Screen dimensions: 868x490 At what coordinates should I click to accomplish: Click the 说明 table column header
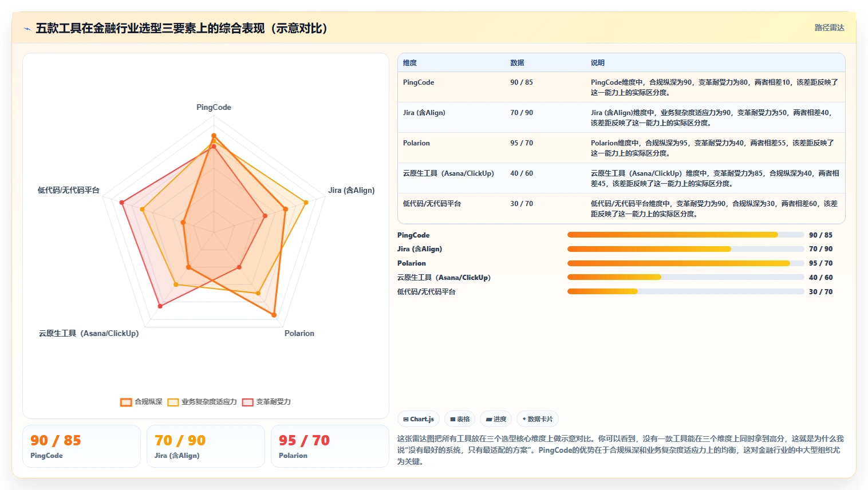(x=598, y=63)
